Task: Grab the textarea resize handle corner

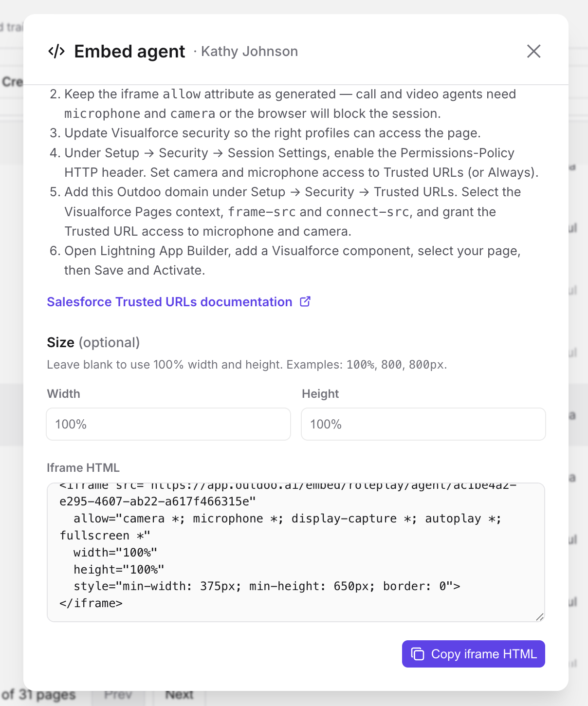Action: [x=539, y=617]
